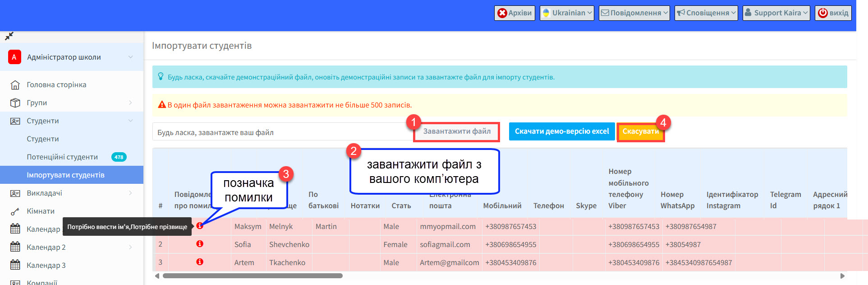Open the Повідомлення dropdown menu
This screenshot has height=285, width=868.
[x=634, y=13]
